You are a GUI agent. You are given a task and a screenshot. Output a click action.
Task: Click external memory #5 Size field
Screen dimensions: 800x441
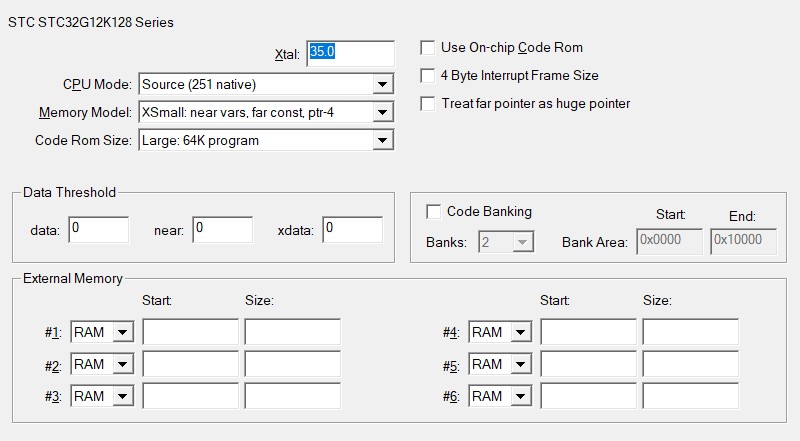690,364
